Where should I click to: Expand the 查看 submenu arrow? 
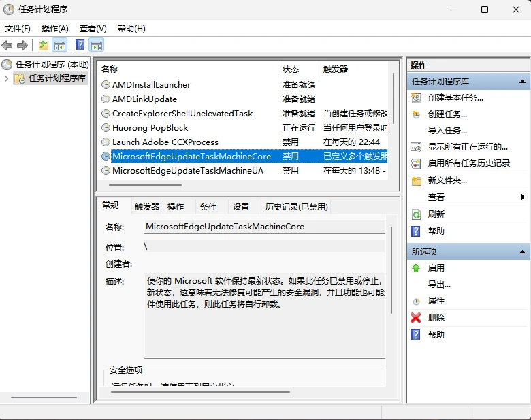click(523, 197)
